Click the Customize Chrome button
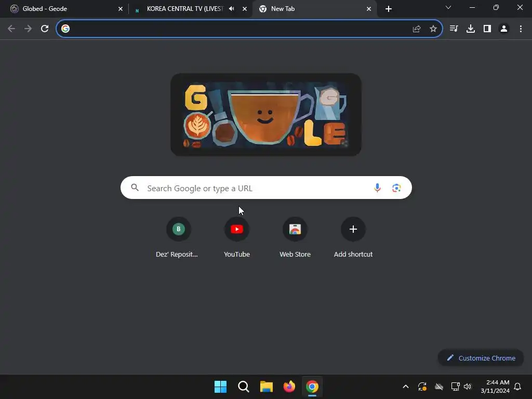 tap(481, 358)
